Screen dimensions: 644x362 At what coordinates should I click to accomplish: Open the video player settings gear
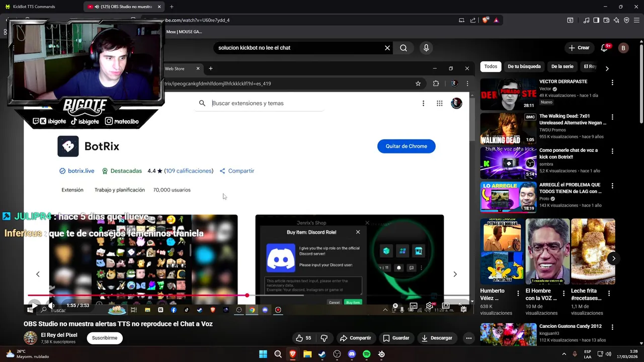pos(430,305)
